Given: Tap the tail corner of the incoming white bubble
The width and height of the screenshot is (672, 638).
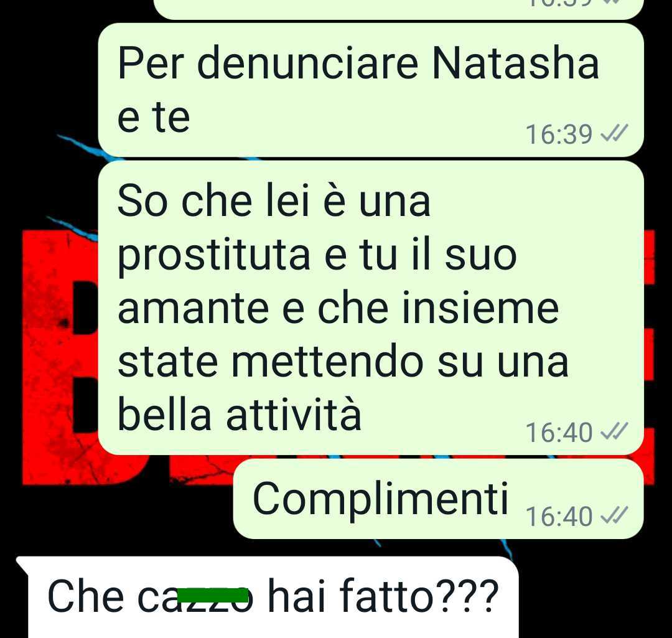Looking at the screenshot, I should click(x=22, y=565).
